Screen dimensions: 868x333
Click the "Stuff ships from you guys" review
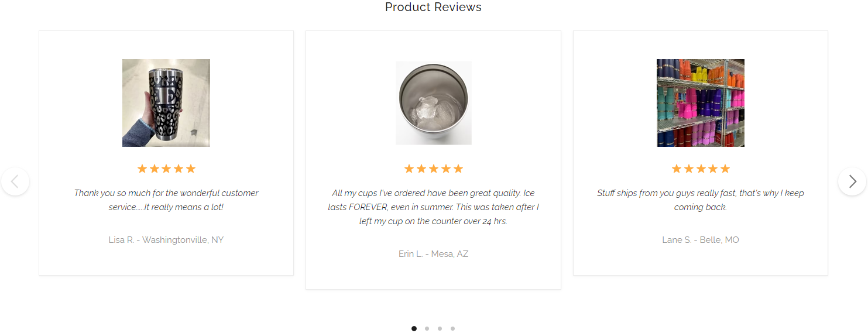pyautogui.click(x=701, y=200)
